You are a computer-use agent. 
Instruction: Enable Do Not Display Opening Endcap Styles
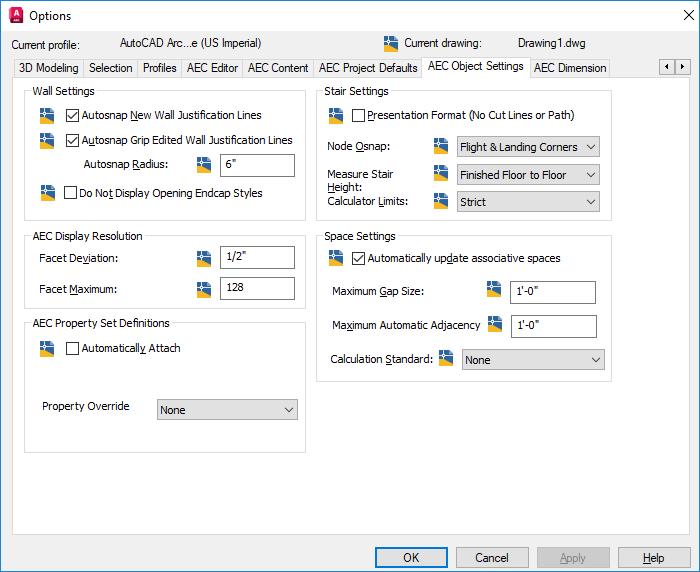click(x=70, y=193)
